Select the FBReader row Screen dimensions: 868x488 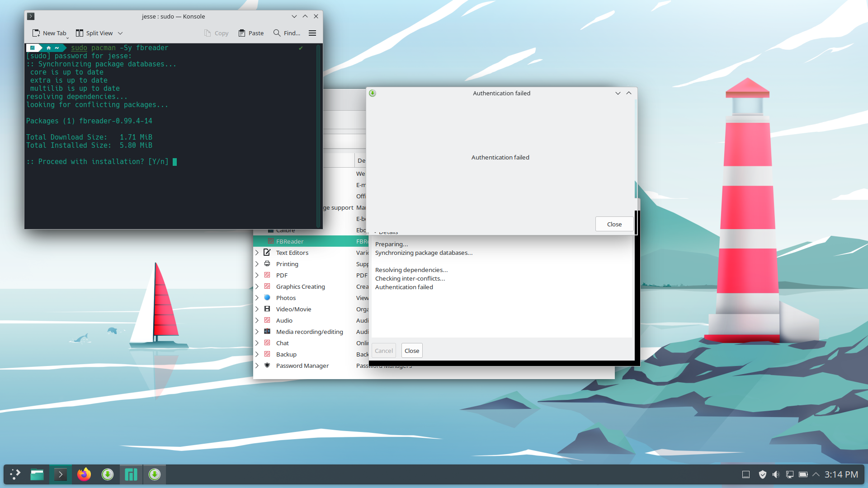pos(311,241)
